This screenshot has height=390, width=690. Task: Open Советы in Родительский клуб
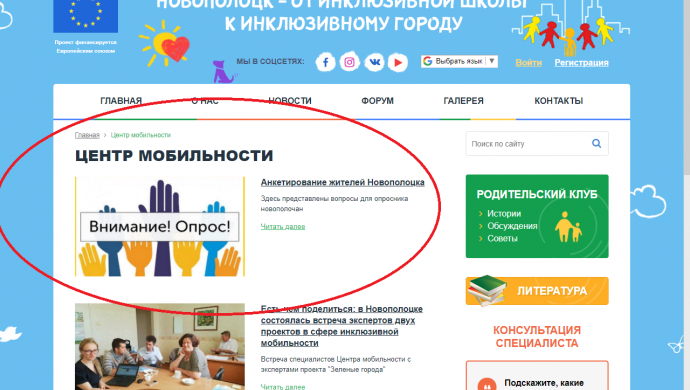pos(502,238)
